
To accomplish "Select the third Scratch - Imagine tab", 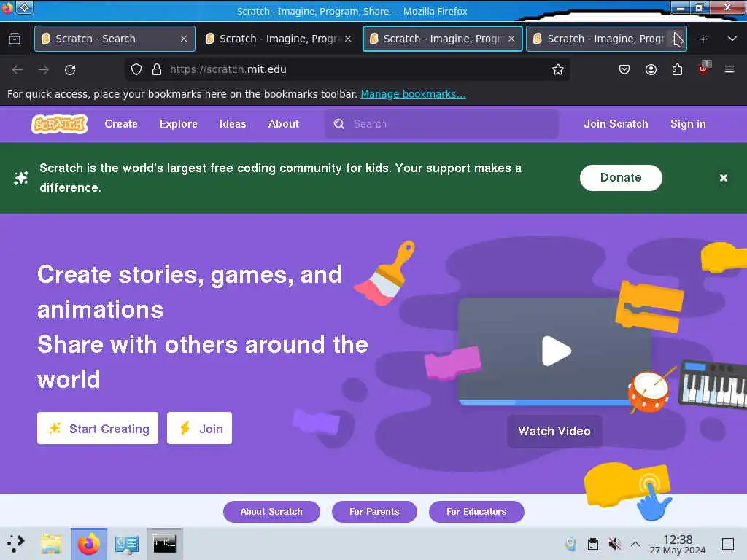I will (x=443, y=39).
